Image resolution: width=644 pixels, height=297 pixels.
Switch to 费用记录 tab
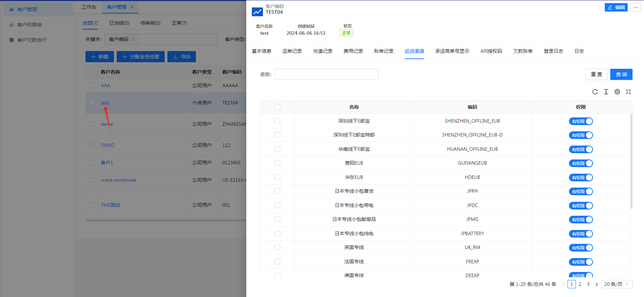click(x=353, y=51)
